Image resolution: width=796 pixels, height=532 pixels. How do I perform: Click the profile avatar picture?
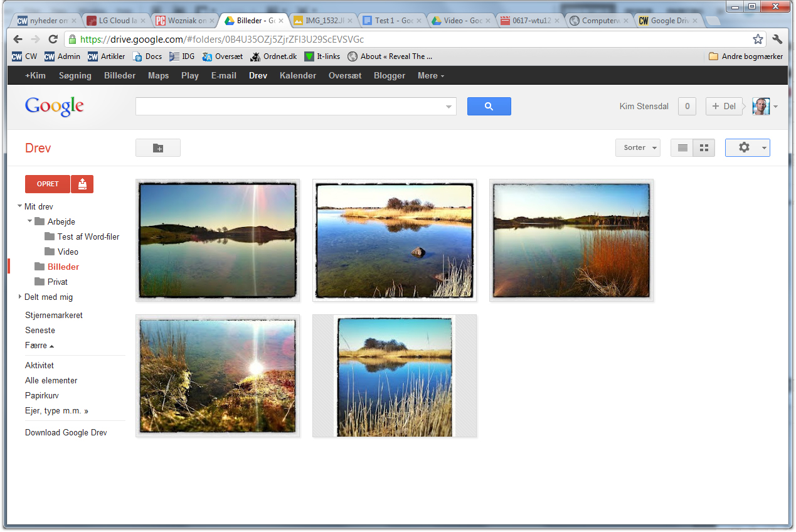[760, 106]
